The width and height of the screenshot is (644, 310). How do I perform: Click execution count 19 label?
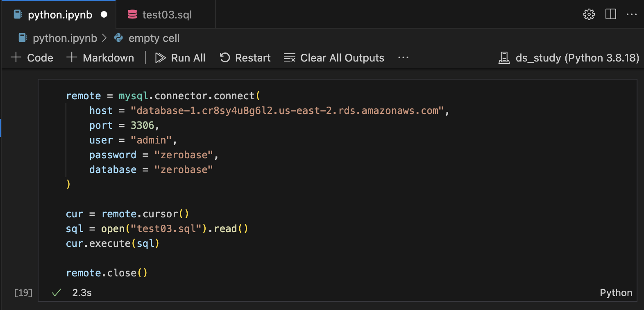pos(23,292)
